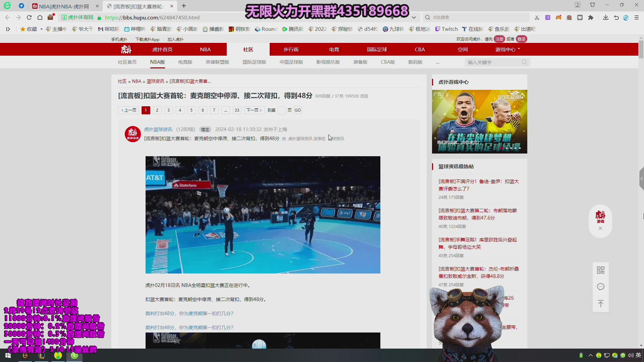The height and width of the screenshot is (362, 644).
Task: Click the 篮球资讯 breadcrumb link
Action: 155,81
